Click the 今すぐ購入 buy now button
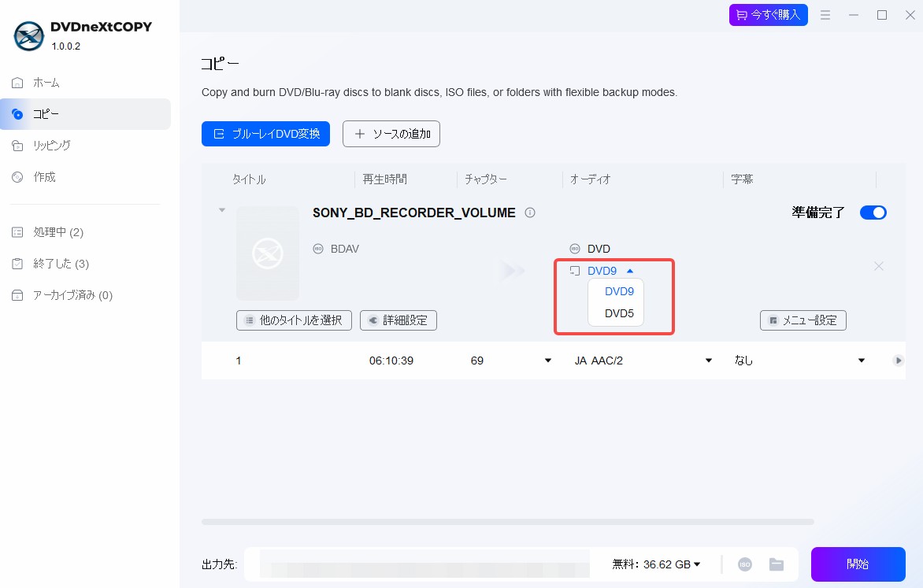 [x=768, y=15]
